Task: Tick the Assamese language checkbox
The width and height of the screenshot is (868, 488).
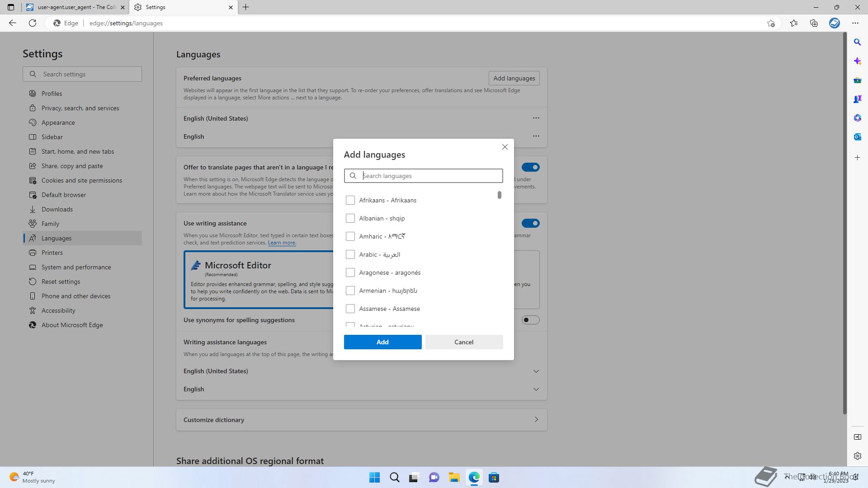Action: coord(350,309)
